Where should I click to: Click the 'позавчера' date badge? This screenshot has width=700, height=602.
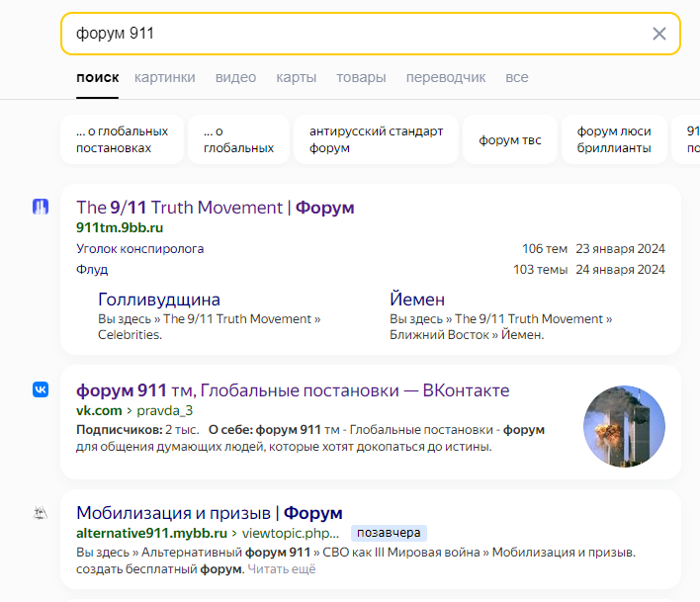pos(389,533)
